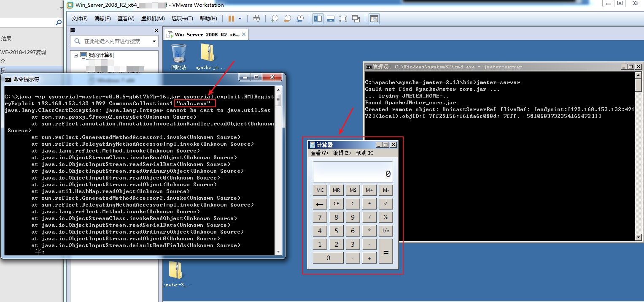Click the M+ calculator button
The width and height of the screenshot is (644, 302).
[x=369, y=190]
